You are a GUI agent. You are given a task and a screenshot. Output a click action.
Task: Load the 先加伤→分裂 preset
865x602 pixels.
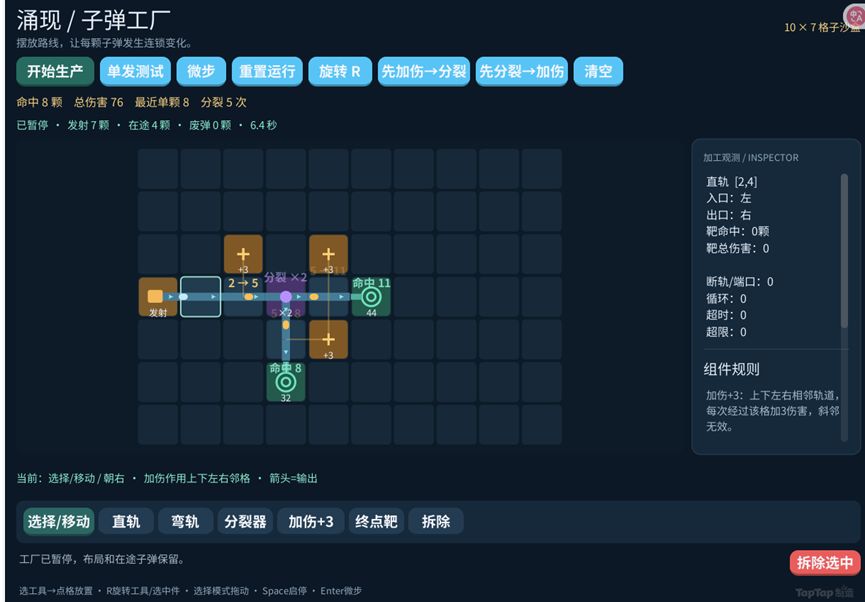[x=424, y=71]
